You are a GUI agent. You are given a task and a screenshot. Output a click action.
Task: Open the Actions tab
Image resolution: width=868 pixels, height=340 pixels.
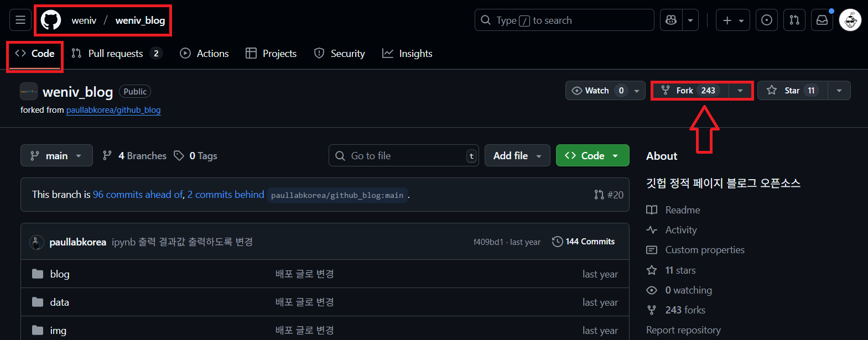pos(205,54)
